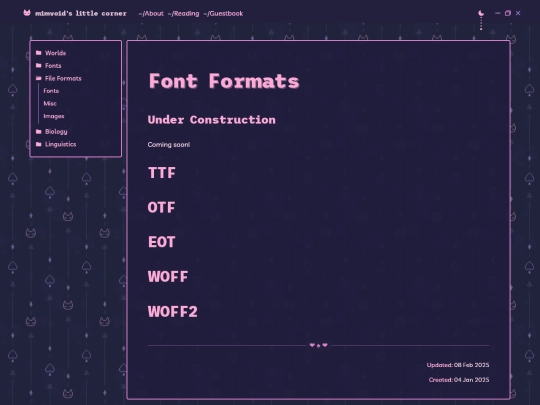The image size is (540, 405).
Task: Open mimvoid's little corner home link
Action: click(81, 13)
